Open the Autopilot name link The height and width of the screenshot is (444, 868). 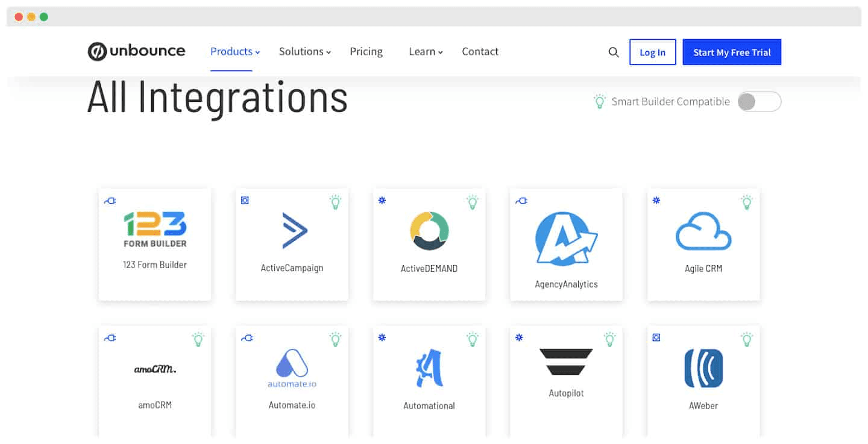pyautogui.click(x=566, y=393)
